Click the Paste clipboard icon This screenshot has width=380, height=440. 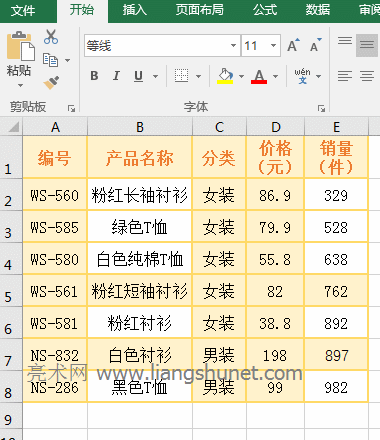21,46
